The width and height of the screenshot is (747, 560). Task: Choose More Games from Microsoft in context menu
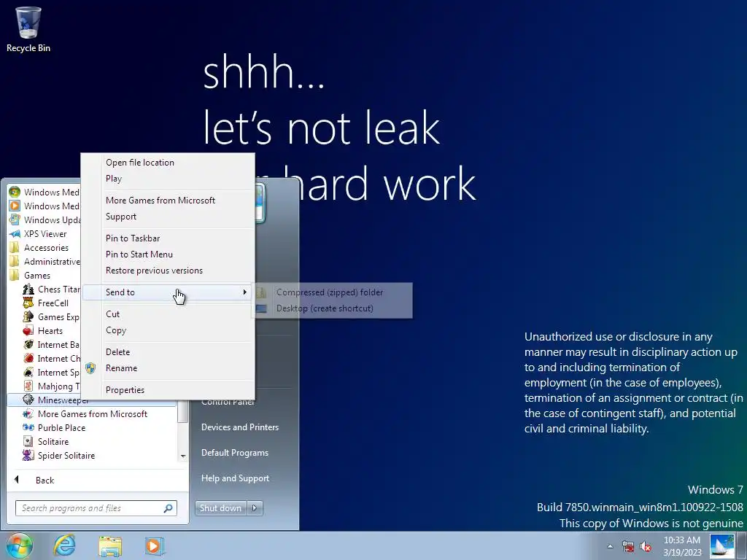click(x=160, y=201)
